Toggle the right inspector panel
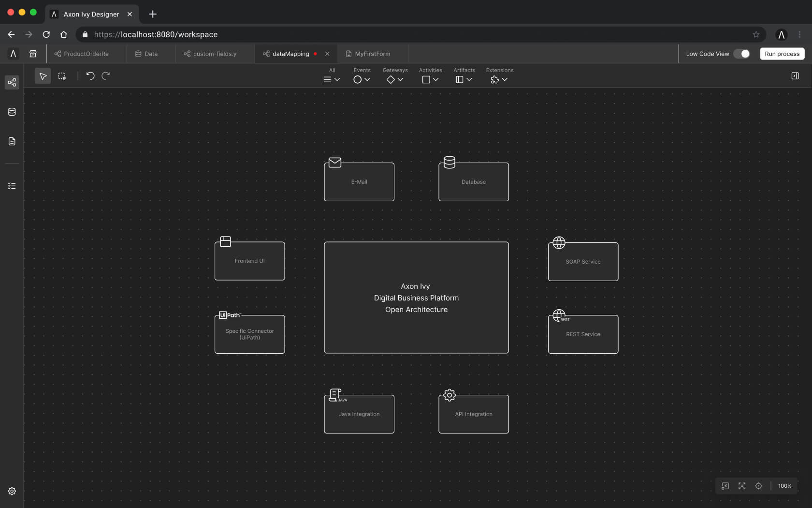The height and width of the screenshot is (508, 812). point(795,76)
